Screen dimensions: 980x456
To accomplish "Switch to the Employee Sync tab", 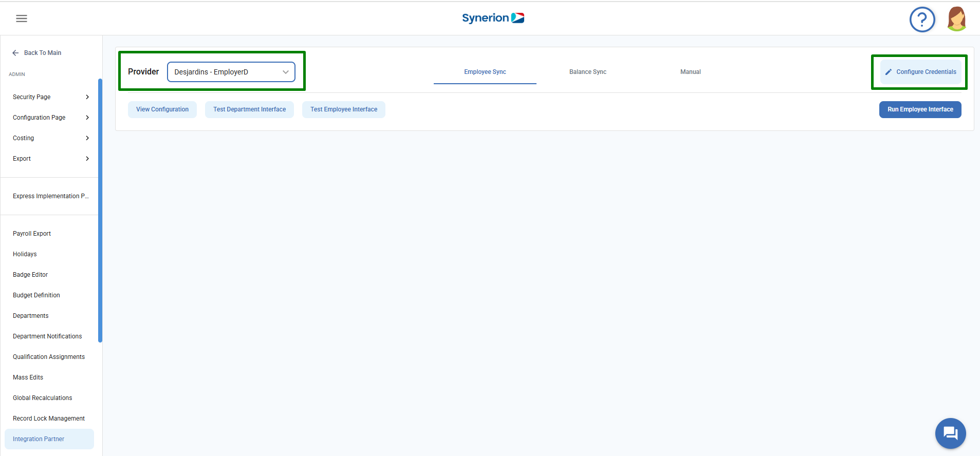I will click(x=485, y=72).
